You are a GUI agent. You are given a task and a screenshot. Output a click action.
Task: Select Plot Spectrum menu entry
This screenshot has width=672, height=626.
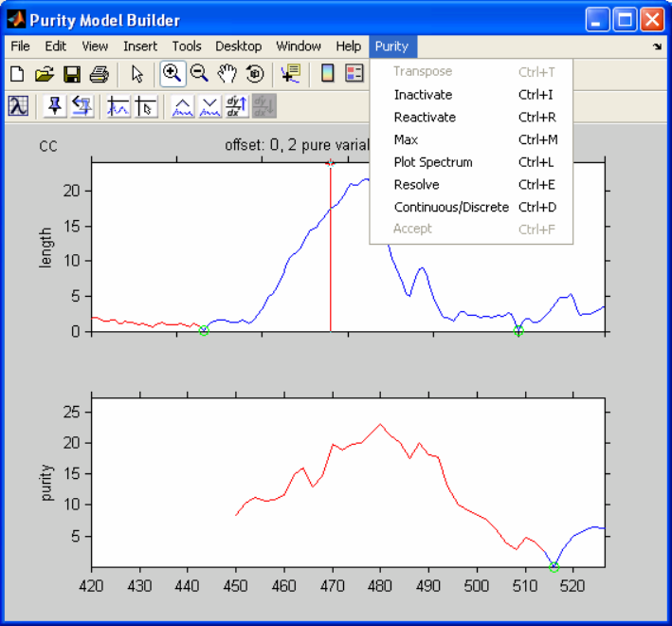[432, 162]
